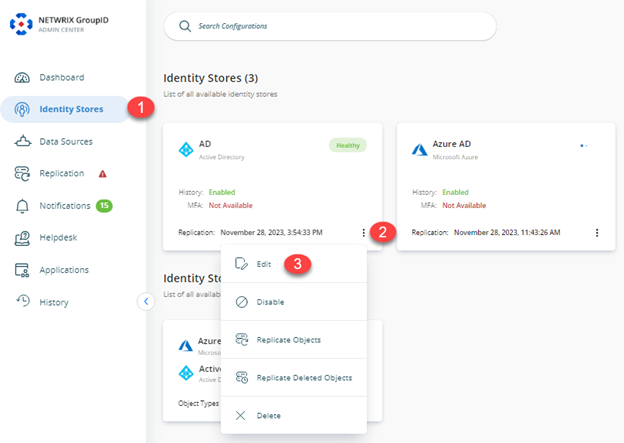Viewport: 624px width, 443px height.
Task: Choose Replicate Deleted Objects option
Action: click(x=303, y=378)
